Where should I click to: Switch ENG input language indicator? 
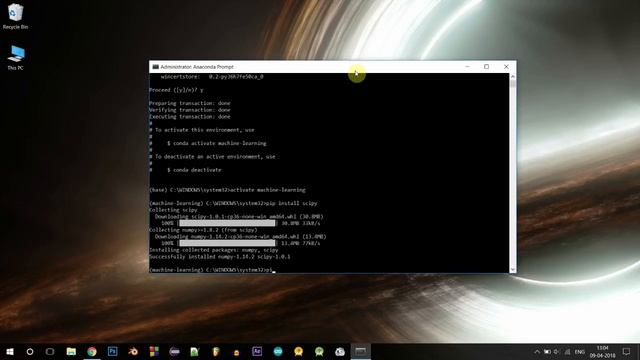pos(580,352)
